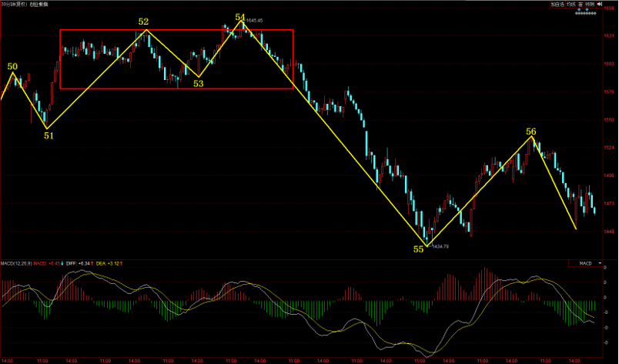The width and height of the screenshot is (619, 364).
Task: Select wave marker 54 near the high
Action: (240, 16)
